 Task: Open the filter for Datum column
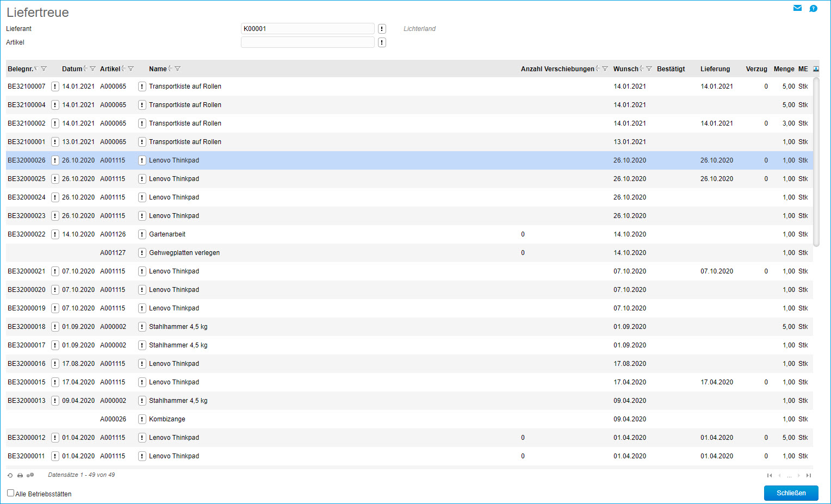click(92, 69)
